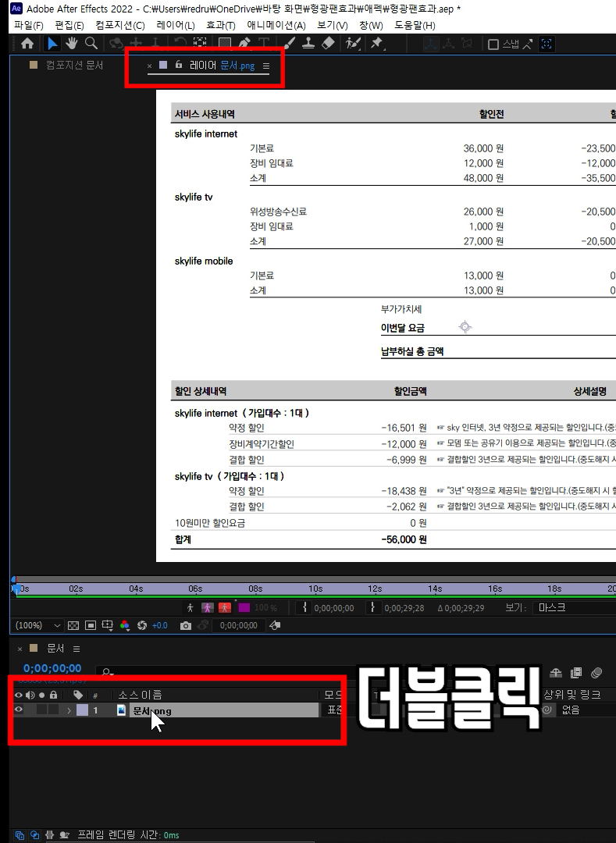Open the 편집(E) menu
616x843 pixels.
click(69, 25)
